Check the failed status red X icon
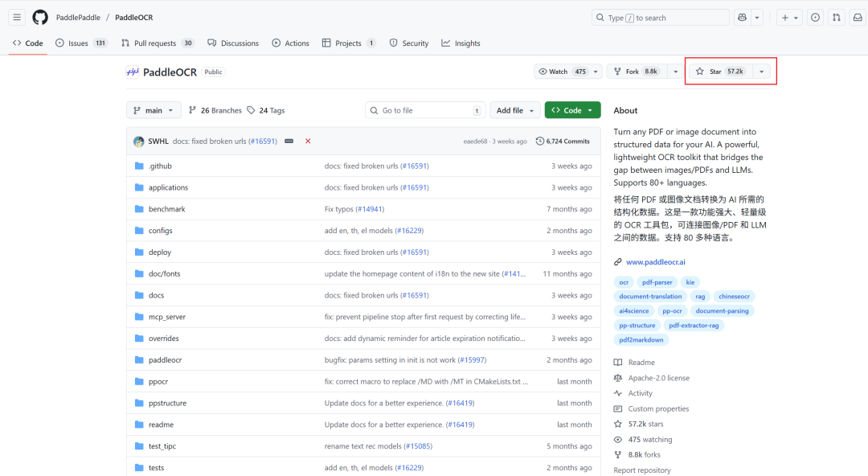This screenshot has width=868, height=476. (308, 142)
